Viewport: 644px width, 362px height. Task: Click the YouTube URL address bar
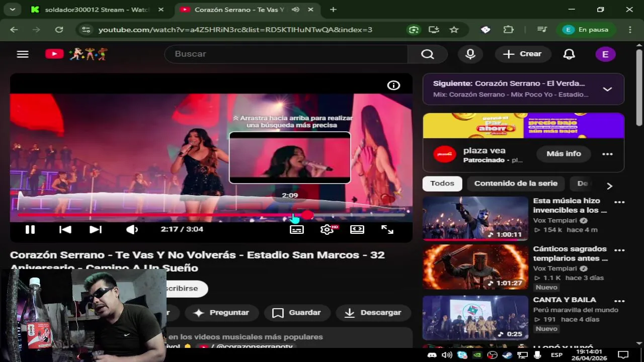235,30
